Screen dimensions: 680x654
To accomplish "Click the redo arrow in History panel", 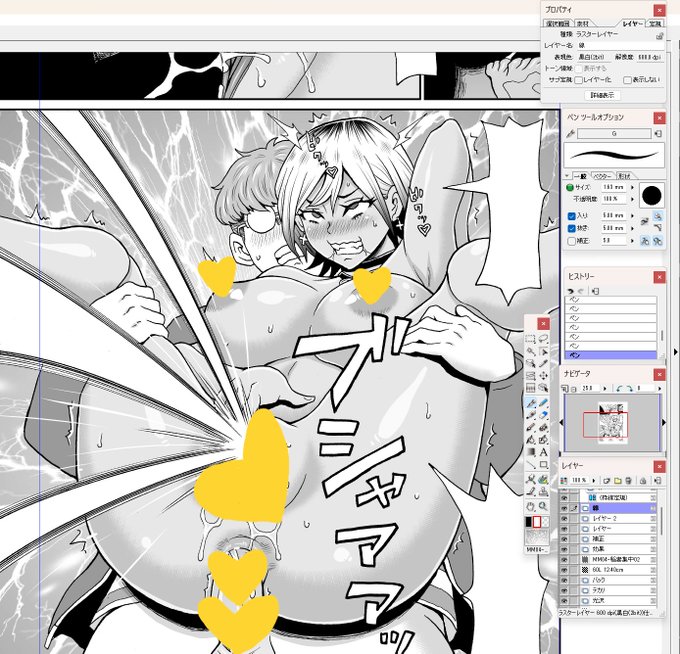I will pos(581,291).
